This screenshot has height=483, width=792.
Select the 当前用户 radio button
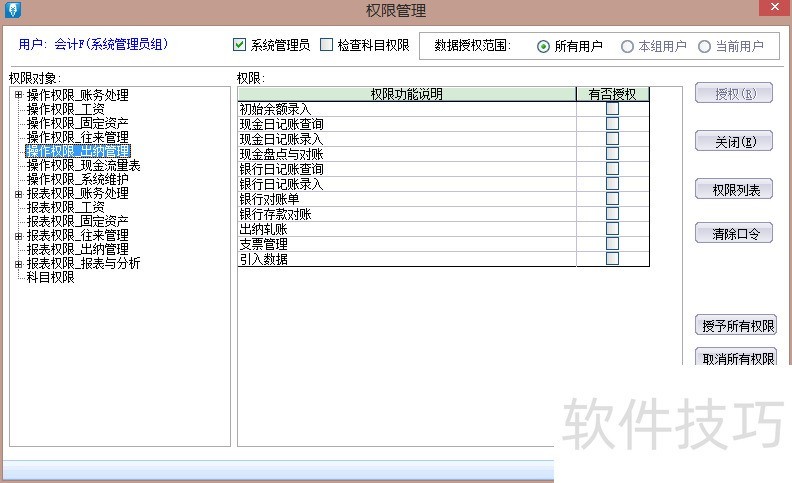704,46
